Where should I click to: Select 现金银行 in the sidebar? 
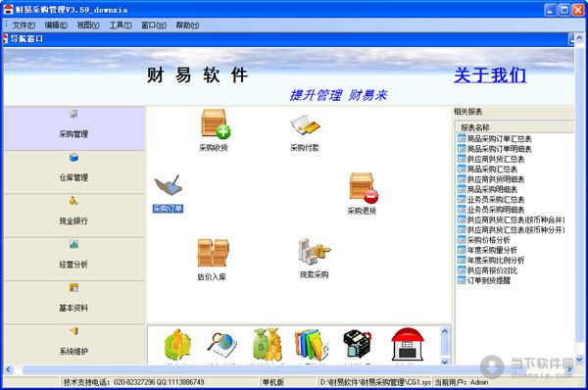pyautogui.click(x=74, y=216)
